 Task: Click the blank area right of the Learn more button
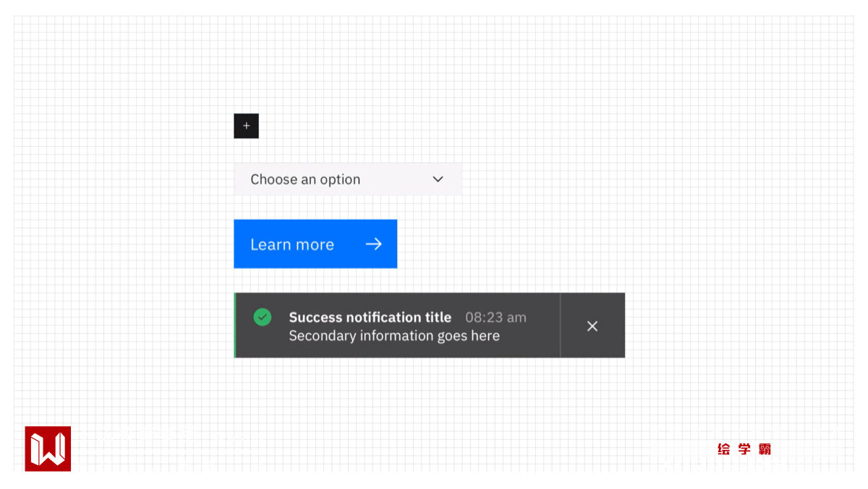coord(506,244)
